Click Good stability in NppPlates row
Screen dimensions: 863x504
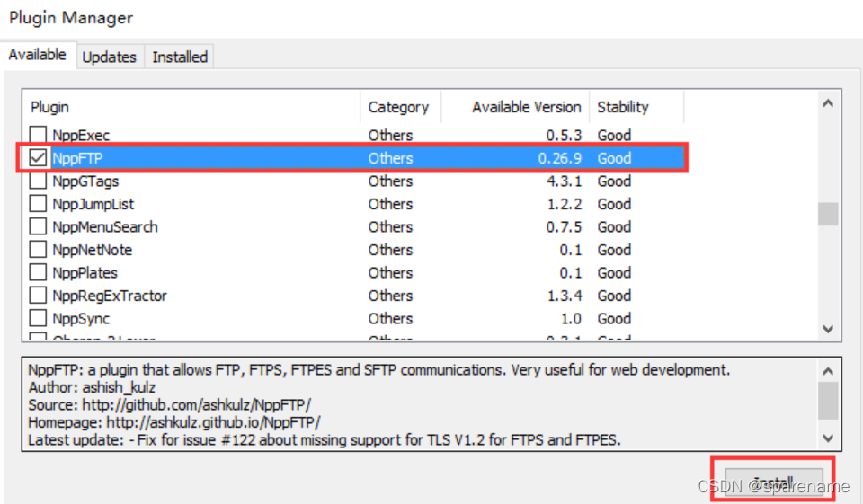coord(614,273)
